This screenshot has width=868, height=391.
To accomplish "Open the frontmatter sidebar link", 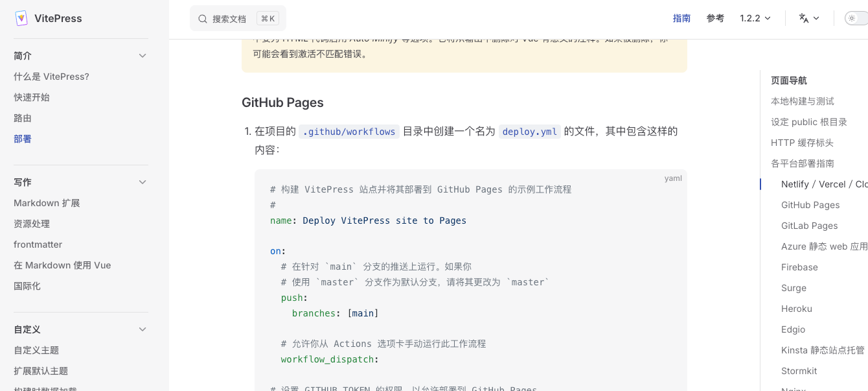I will [x=38, y=244].
